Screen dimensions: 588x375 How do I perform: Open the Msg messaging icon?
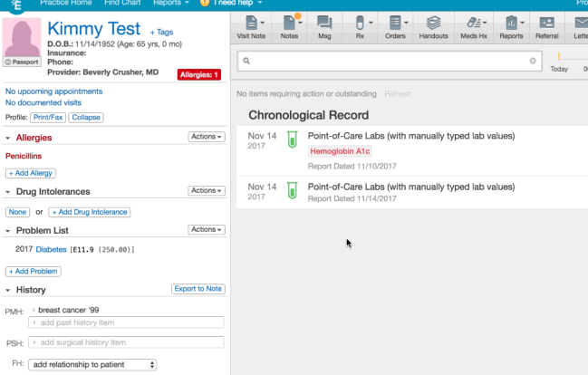click(x=324, y=27)
